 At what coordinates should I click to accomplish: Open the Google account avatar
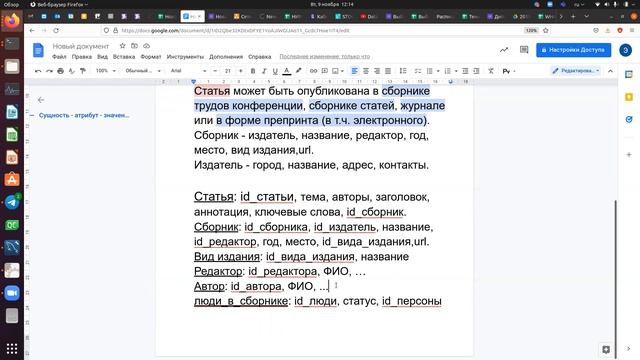click(625, 50)
